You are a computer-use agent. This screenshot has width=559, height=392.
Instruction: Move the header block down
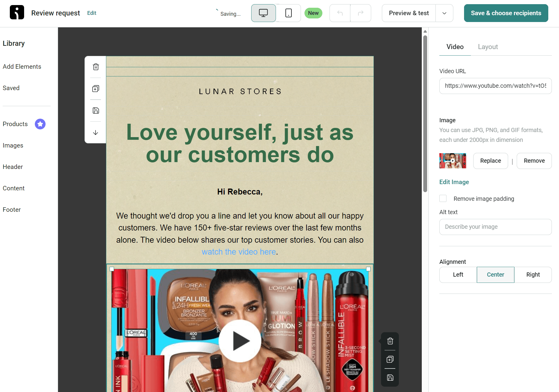coord(96,133)
